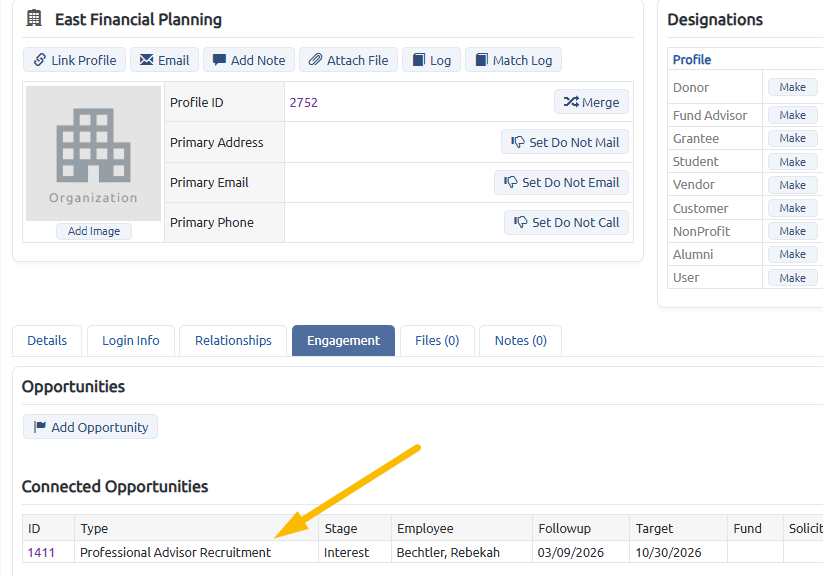Switch to the Login Info tab
The height and width of the screenshot is (577, 823).
point(131,341)
